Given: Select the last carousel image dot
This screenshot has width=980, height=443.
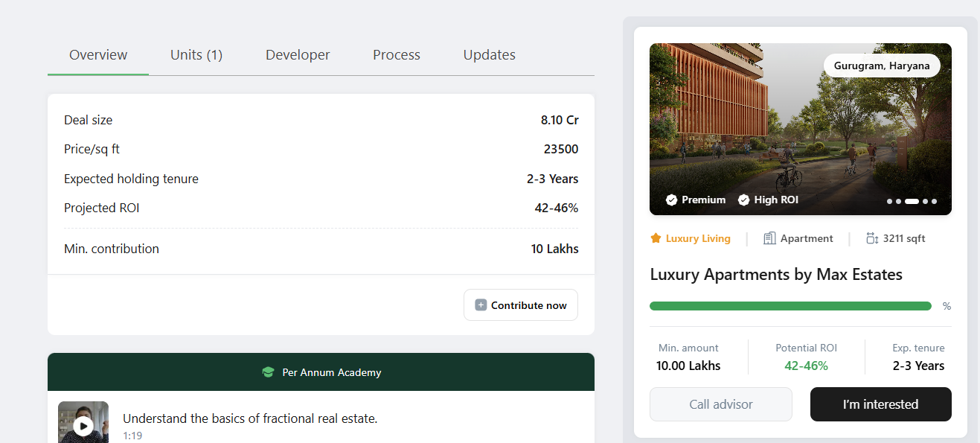Looking at the screenshot, I should [934, 201].
